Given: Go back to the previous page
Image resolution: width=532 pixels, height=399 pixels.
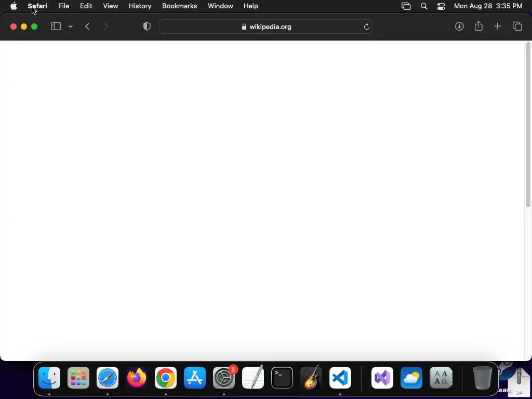Looking at the screenshot, I should pyautogui.click(x=87, y=26).
